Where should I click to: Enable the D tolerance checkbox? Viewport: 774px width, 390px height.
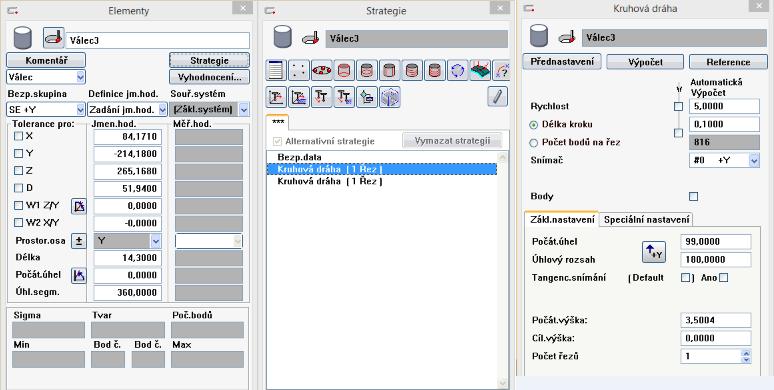(x=18, y=188)
